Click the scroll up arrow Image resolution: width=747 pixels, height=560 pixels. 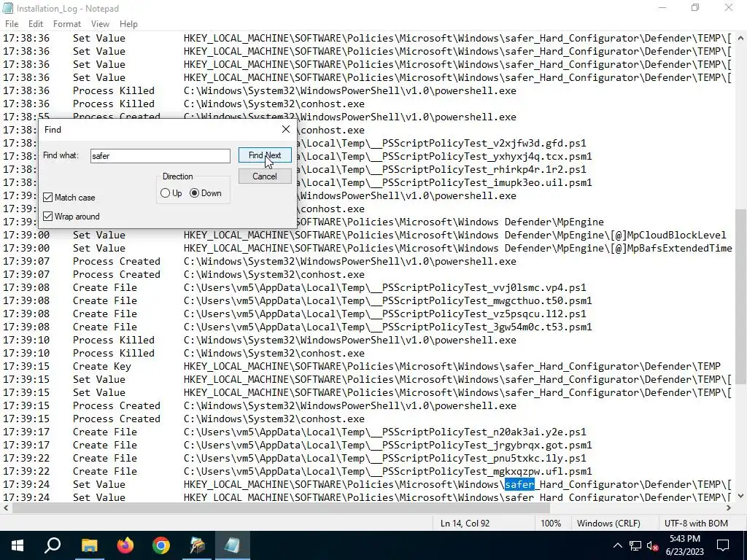click(741, 38)
